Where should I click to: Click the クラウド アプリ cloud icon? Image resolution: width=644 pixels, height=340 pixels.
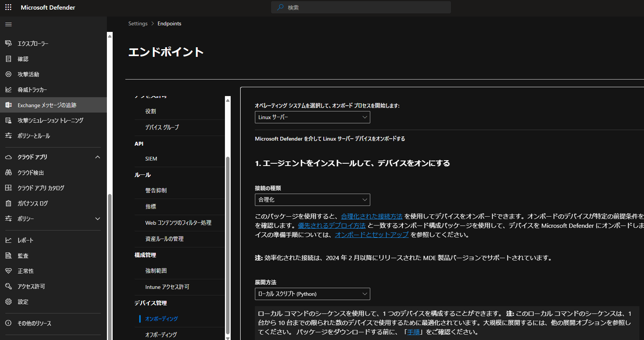tap(8, 157)
